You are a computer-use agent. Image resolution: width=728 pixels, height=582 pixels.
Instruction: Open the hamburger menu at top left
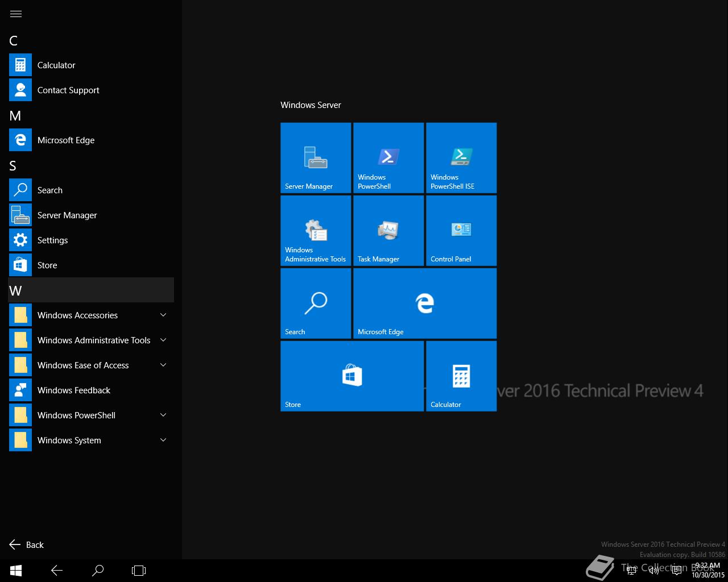click(16, 14)
